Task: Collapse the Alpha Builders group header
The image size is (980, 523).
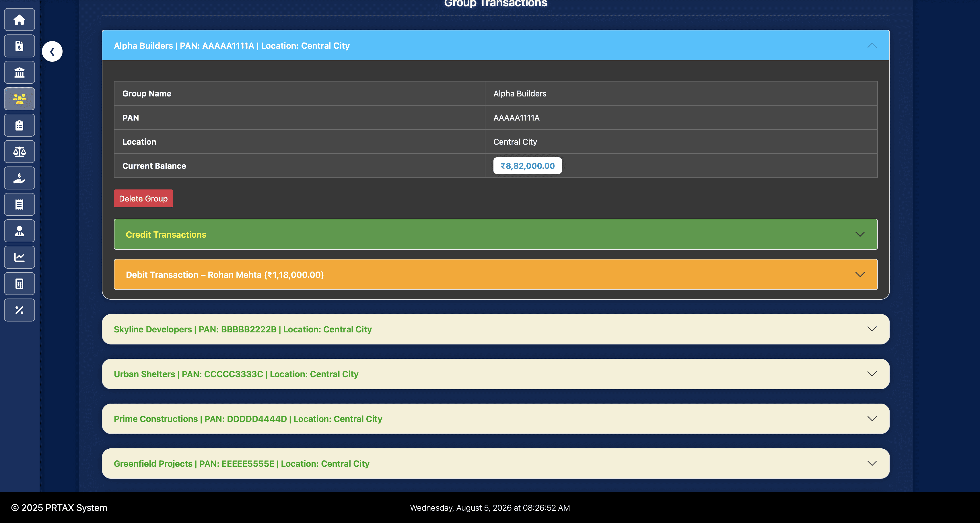Action: coord(496,45)
